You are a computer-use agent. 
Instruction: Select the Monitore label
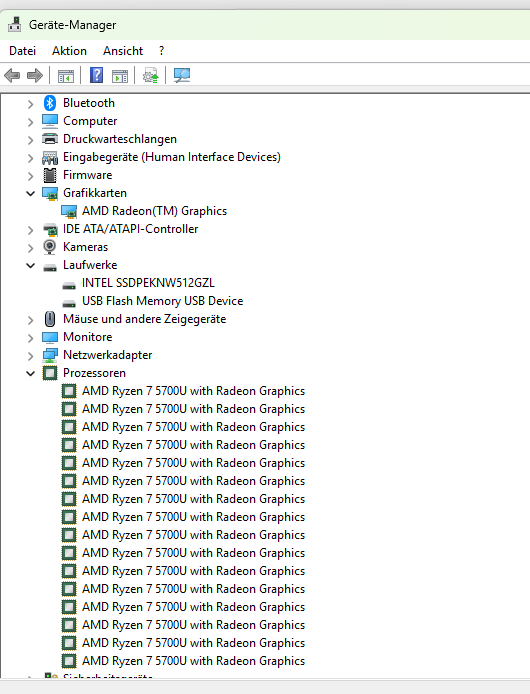[x=88, y=337]
